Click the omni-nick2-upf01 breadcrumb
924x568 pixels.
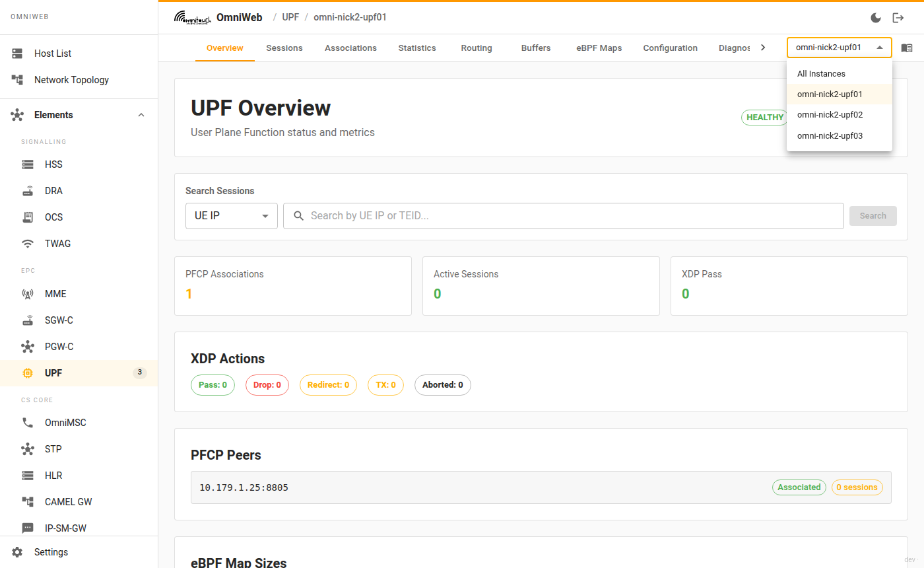pos(350,17)
